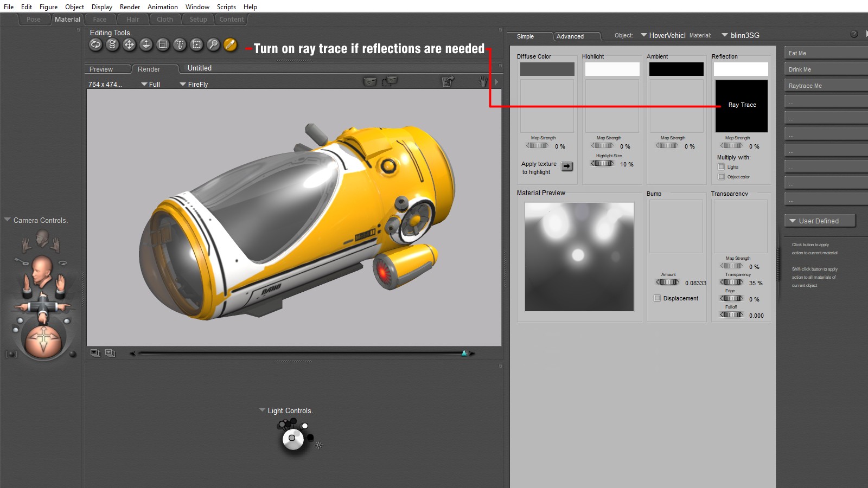Image resolution: width=868 pixels, height=488 pixels.
Task: Switch to the Cloth room tab
Action: (x=165, y=20)
